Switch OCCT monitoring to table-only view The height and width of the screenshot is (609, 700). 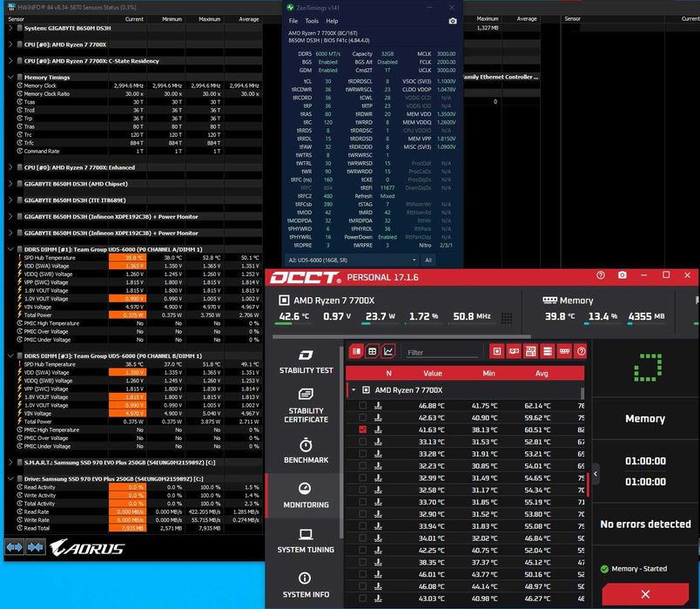coord(373,352)
